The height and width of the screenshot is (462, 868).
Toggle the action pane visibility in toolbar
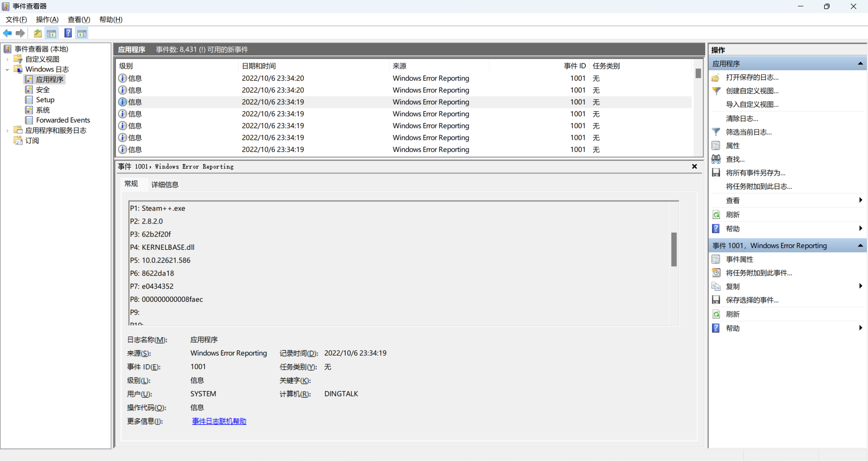[82, 33]
